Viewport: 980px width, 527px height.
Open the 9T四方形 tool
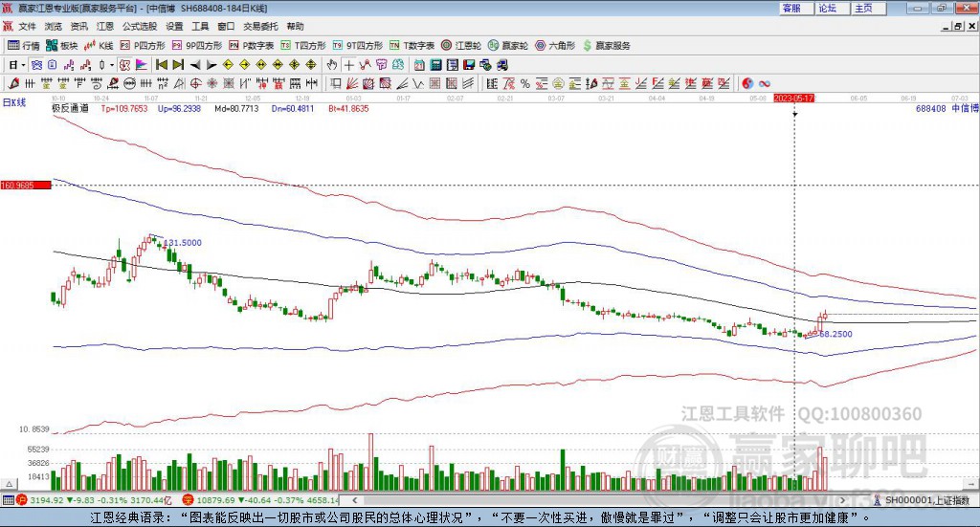(358, 46)
